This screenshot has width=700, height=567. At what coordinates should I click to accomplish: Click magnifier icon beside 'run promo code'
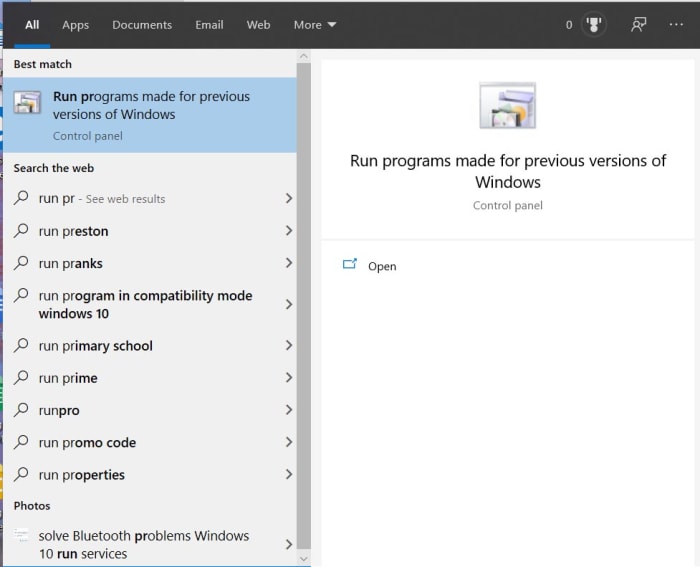pos(21,442)
